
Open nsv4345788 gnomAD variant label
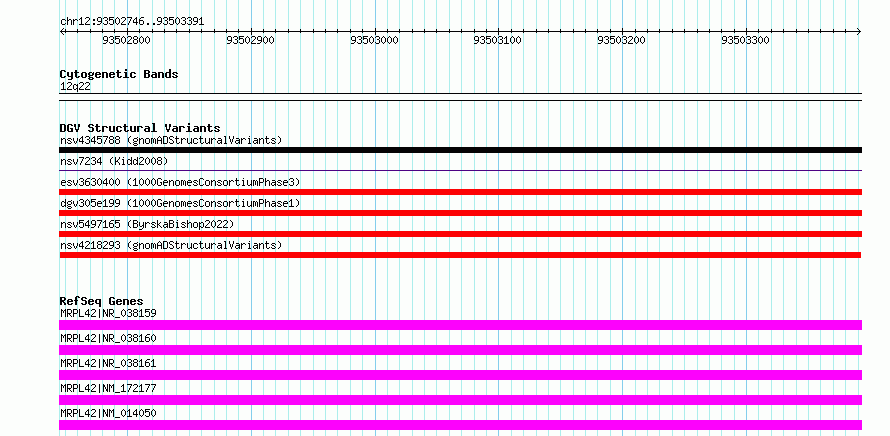pyautogui.click(x=171, y=140)
